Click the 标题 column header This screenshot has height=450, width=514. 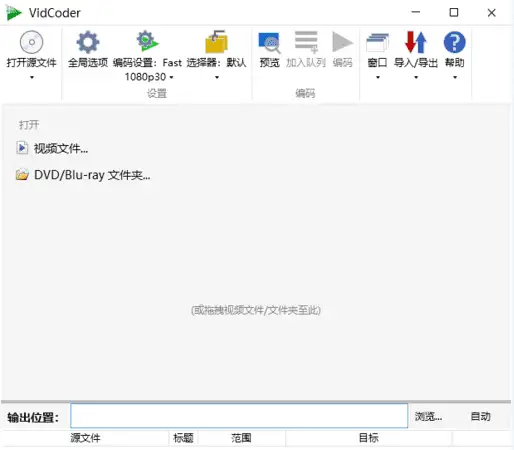click(183, 438)
